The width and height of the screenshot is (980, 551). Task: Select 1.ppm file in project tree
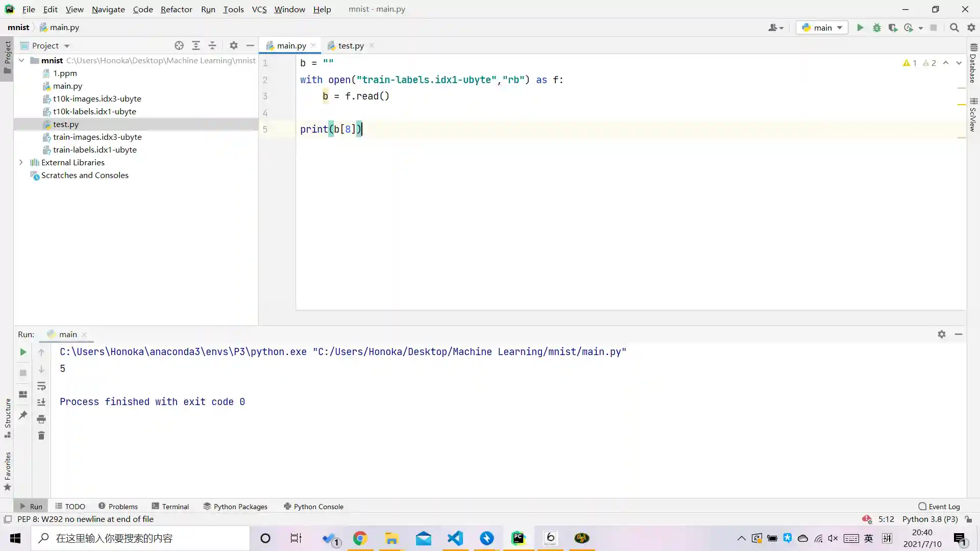[x=65, y=73]
